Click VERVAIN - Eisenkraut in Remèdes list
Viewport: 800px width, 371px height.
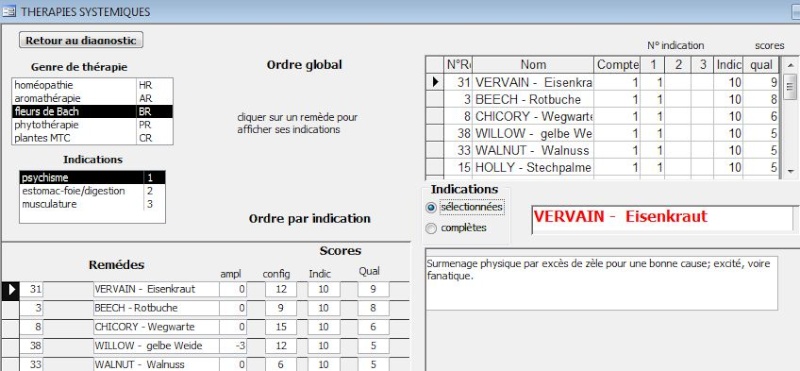point(156,289)
